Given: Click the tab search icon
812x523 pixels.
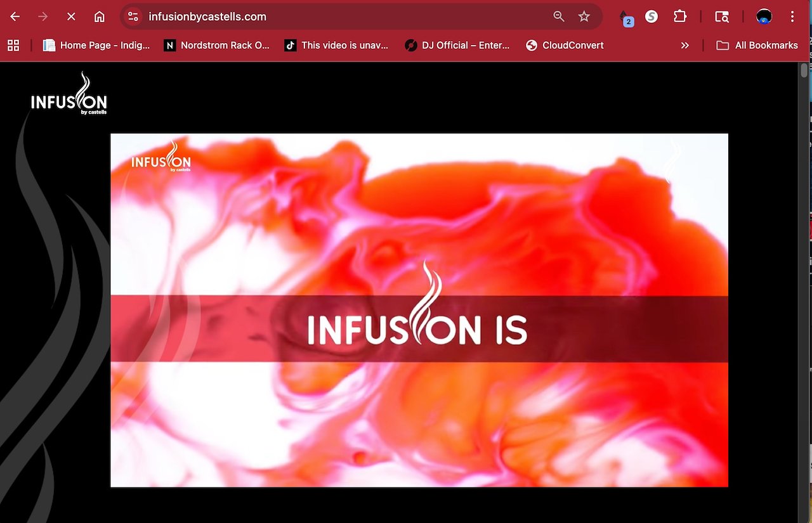Looking at the screenshot, I should 722,17.
